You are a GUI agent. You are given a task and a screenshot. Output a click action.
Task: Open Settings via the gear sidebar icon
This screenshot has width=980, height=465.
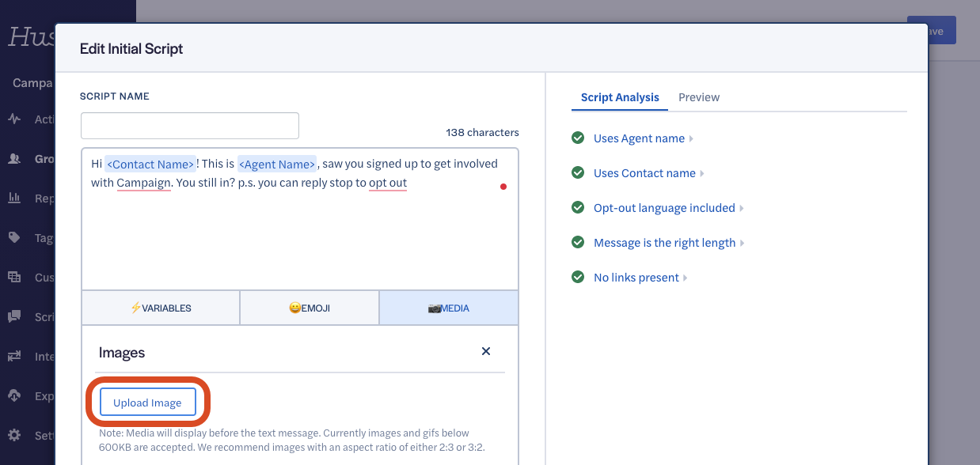click(x=14, y=436)
